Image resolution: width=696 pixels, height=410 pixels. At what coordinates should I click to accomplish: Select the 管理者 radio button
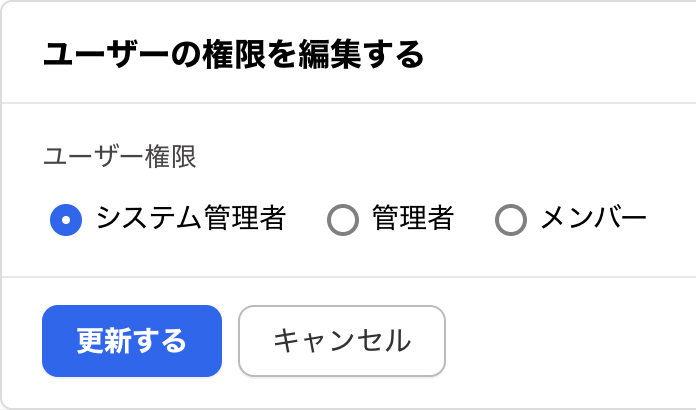click(343, 219)
